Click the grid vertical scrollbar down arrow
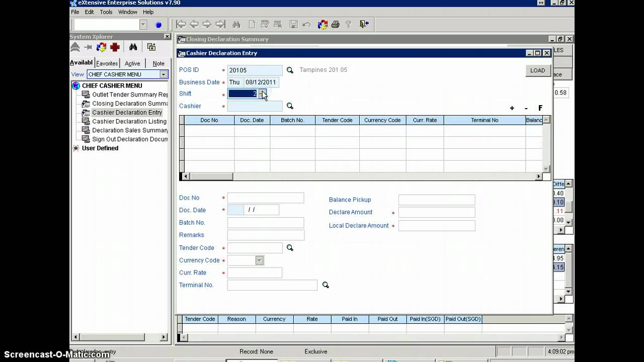644x362 pixels. (x=546, y=169)
